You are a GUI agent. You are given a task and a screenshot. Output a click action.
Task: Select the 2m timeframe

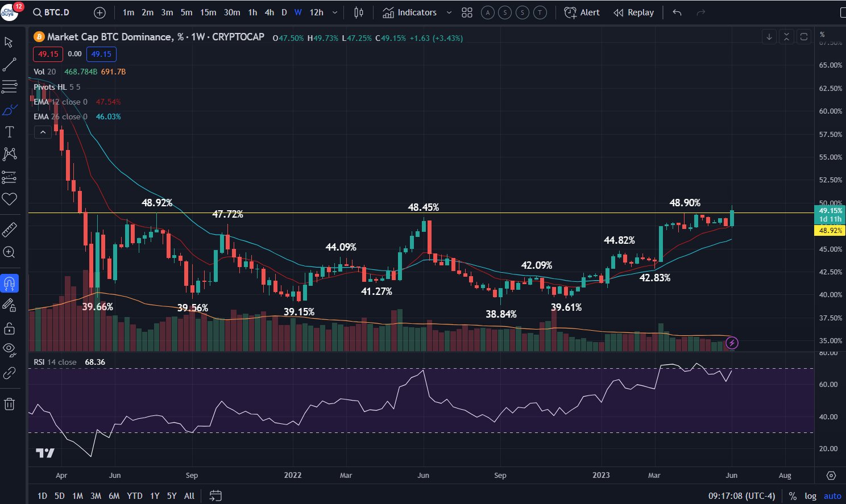pos(148,13)
